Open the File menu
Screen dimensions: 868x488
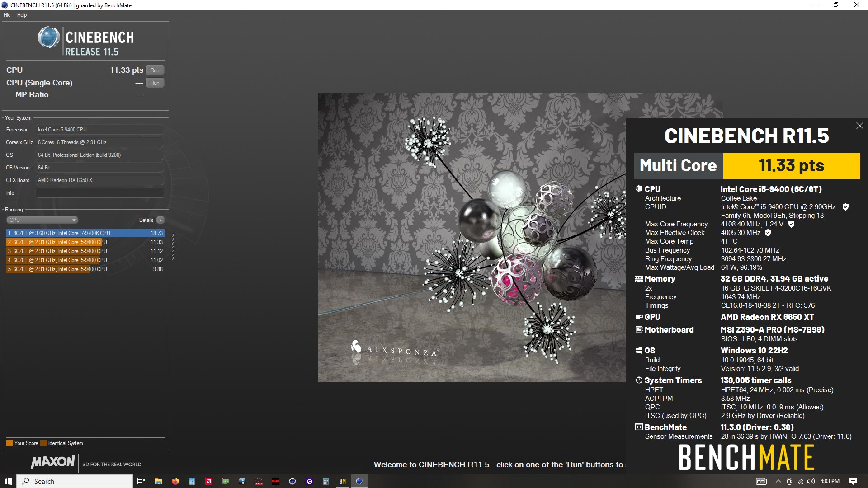(x=7, y=15)
